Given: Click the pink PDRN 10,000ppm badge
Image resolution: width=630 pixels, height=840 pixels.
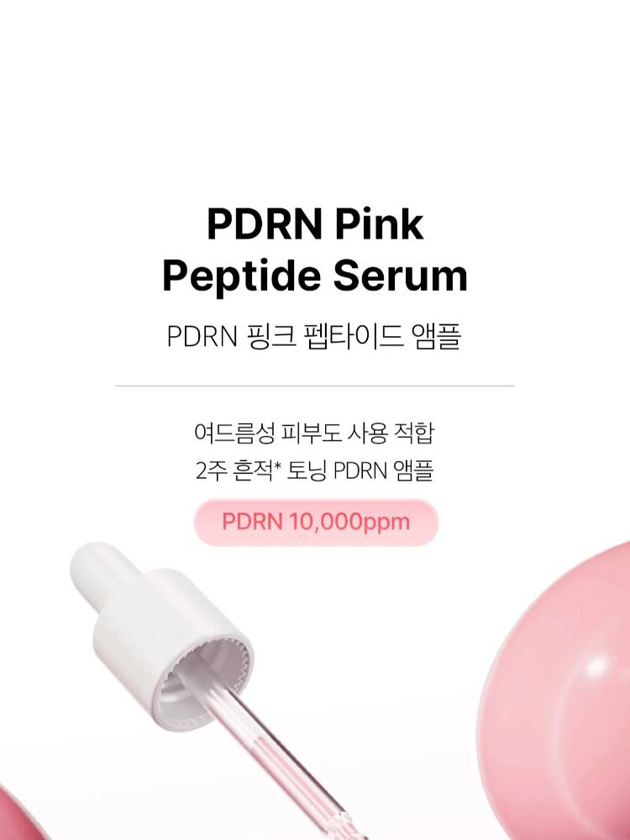Looking at the screenshot, I should tap(316, 522).
